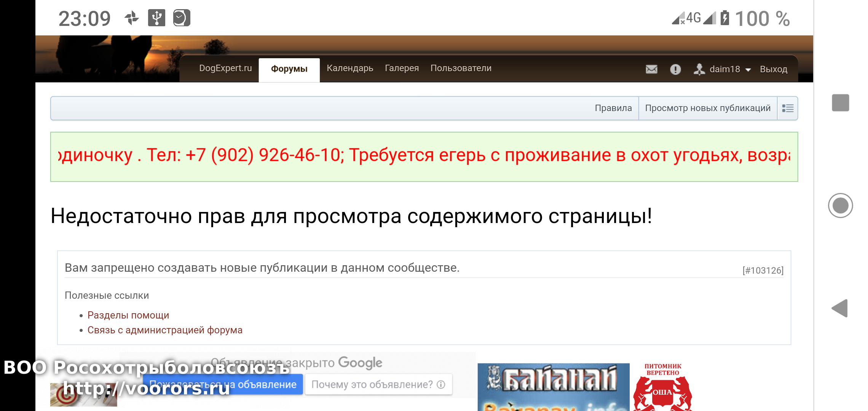Screen dimensions: 868x411
Task: Click the notifications exclamation icon
Action: click(675, 69)
